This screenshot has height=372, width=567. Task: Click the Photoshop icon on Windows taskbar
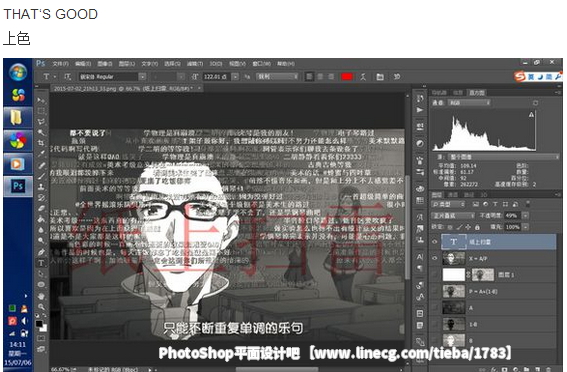click(x=17, y=186)
